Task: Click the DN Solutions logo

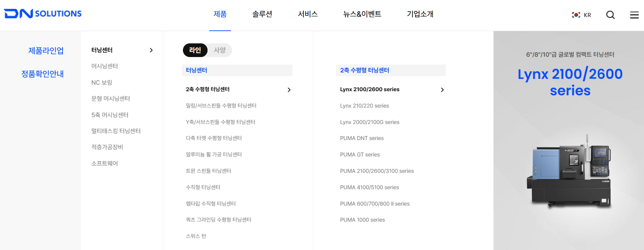Action: pyautogui.click(x=42, y=13)
